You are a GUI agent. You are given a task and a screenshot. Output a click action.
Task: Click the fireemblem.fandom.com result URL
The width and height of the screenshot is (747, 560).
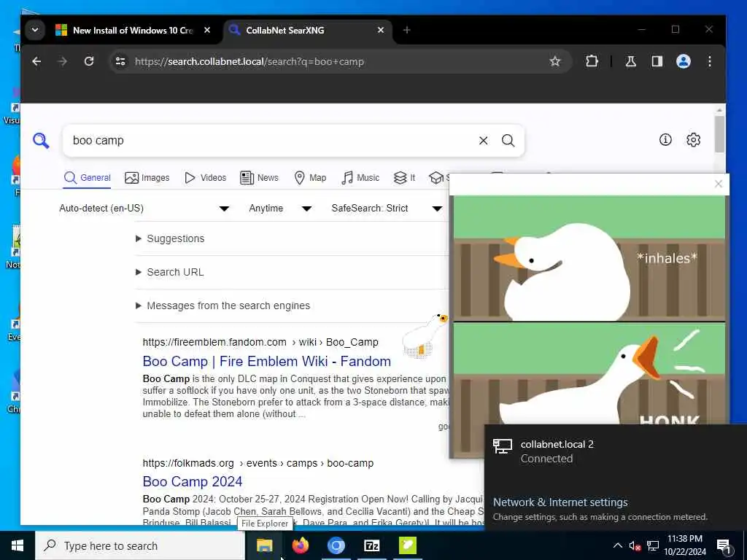(260, 342)
